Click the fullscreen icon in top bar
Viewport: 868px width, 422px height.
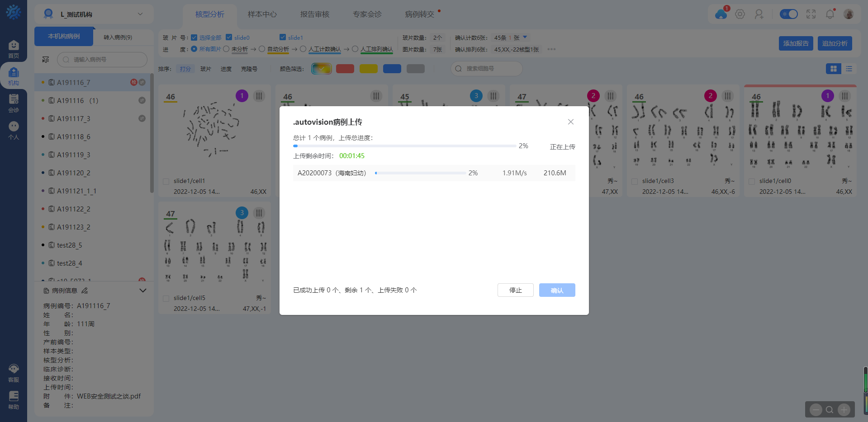coord(811,14)
